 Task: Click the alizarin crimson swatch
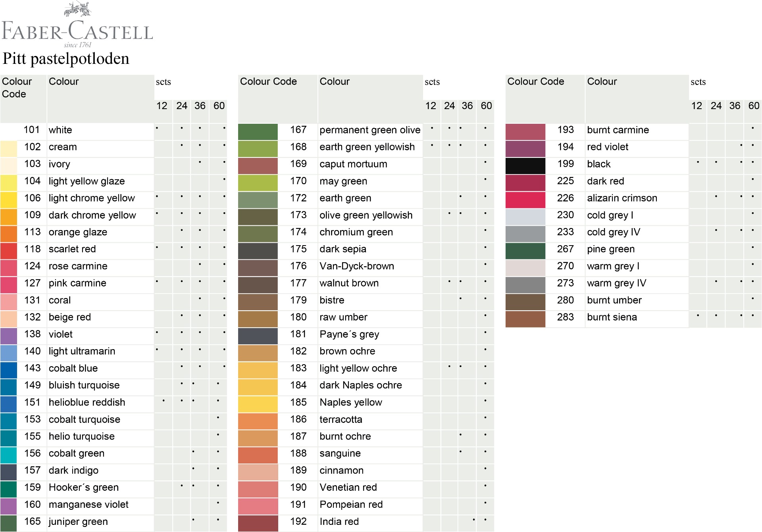point(525,200)
